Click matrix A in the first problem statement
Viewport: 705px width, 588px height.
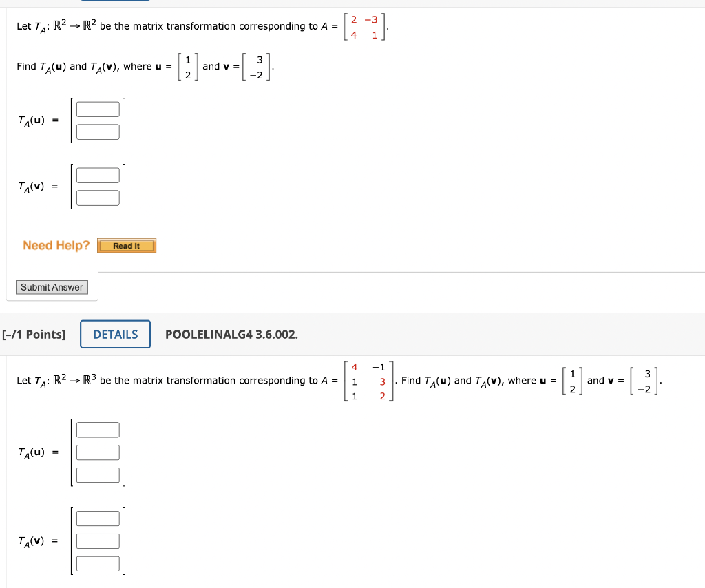pos(365,25)
